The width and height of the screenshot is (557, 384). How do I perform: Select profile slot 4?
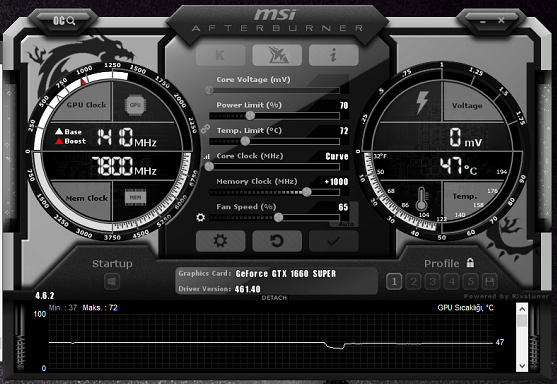[x=452, y=282]
